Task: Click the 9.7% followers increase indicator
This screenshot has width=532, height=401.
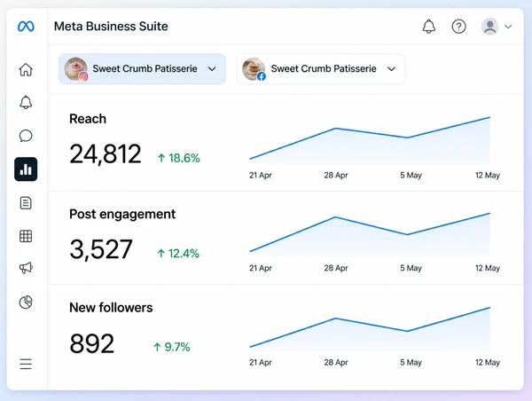Action: coord(172,347)
